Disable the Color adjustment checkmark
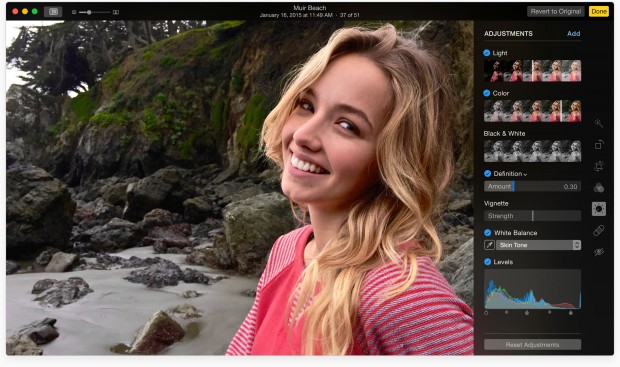Screen dimensions: 620x367 coord(487,93)
